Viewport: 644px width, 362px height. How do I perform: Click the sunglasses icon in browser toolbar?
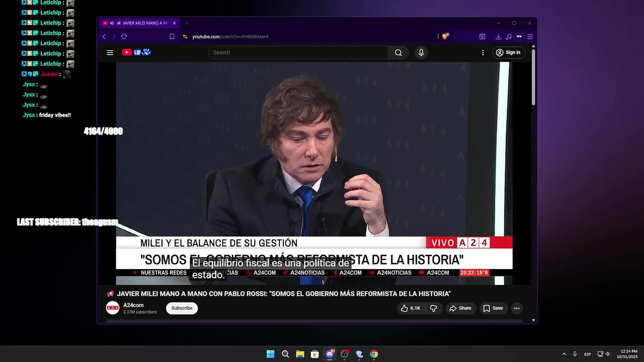point(519,36)
